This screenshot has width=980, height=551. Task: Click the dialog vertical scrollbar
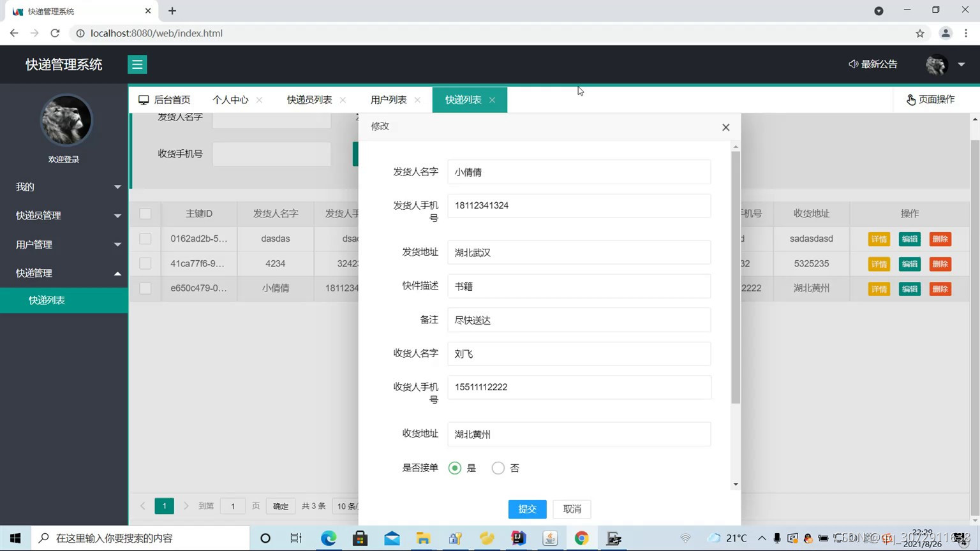point(736,277)
